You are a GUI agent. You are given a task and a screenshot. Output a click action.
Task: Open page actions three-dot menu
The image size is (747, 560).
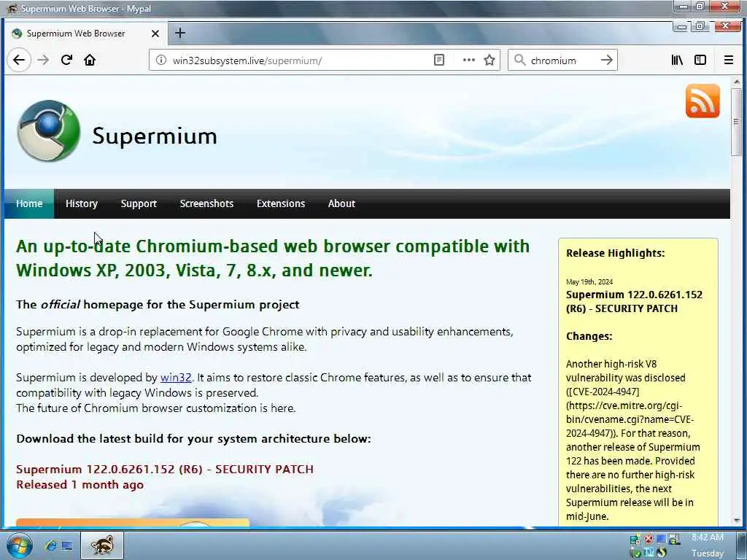tap(469, 60)
